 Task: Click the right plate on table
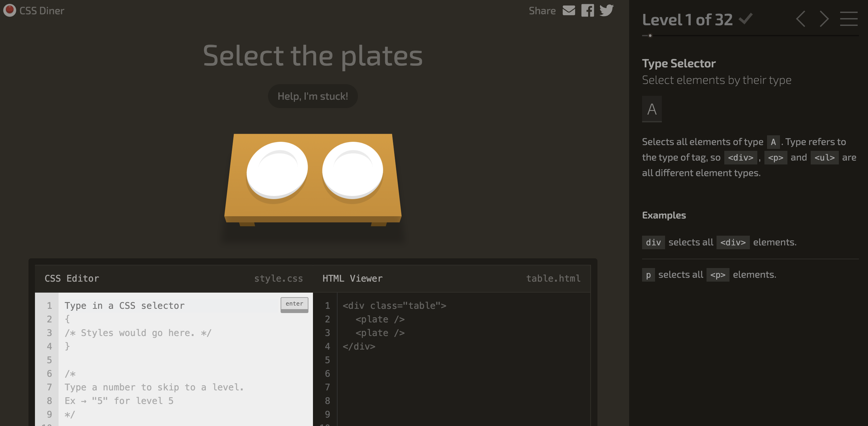click(352, 170)
